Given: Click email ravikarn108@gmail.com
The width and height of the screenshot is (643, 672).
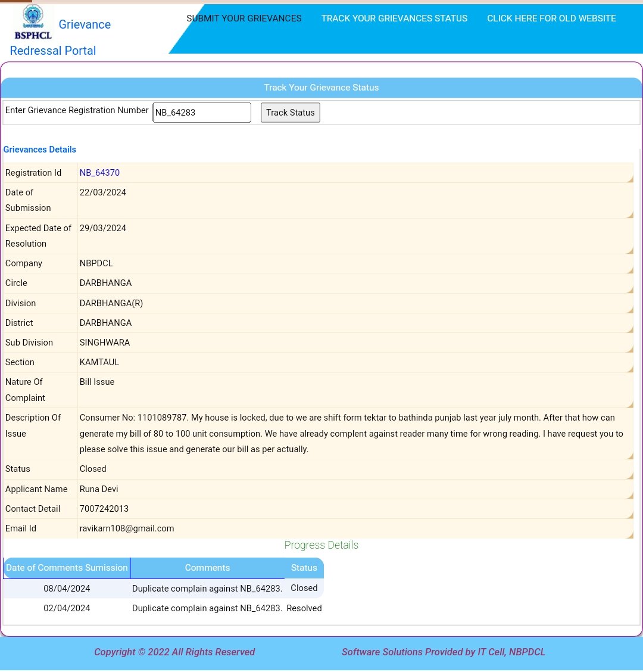Looking at the screenshot, I should click(127, 528).
